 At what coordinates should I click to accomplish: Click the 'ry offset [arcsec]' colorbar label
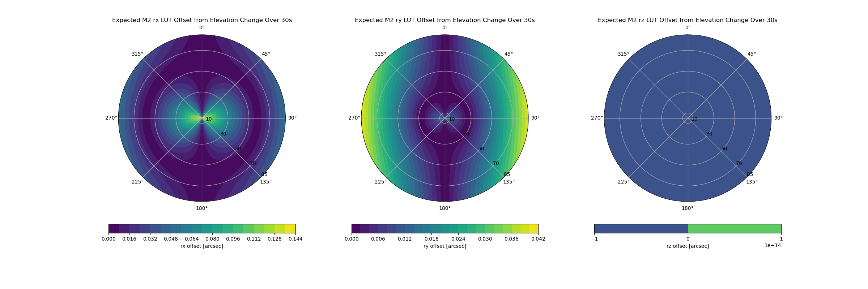(444, 246)
